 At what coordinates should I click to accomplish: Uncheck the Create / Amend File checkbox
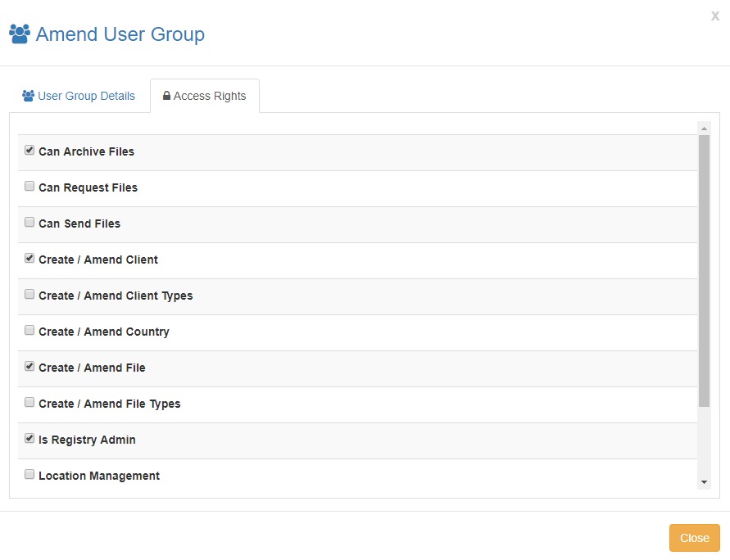29,367
